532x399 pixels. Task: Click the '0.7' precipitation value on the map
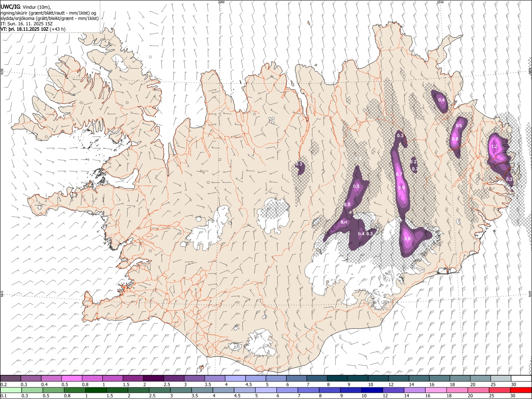click(x=399, y=174)
